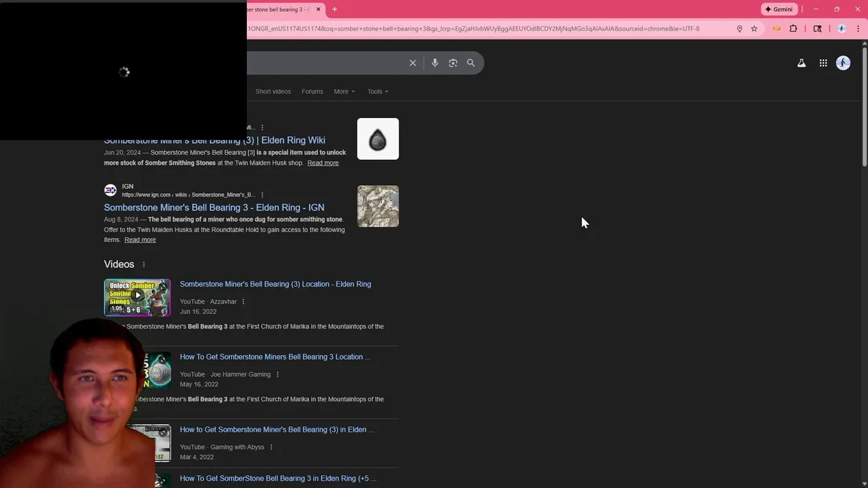Screen dimensions: 868x488
Task: Open the Gemini in Chrome button
Action: (x=778, y=9)
